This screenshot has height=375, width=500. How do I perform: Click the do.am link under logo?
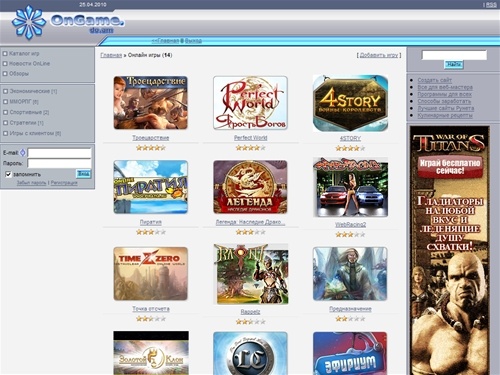click(101, 30)
